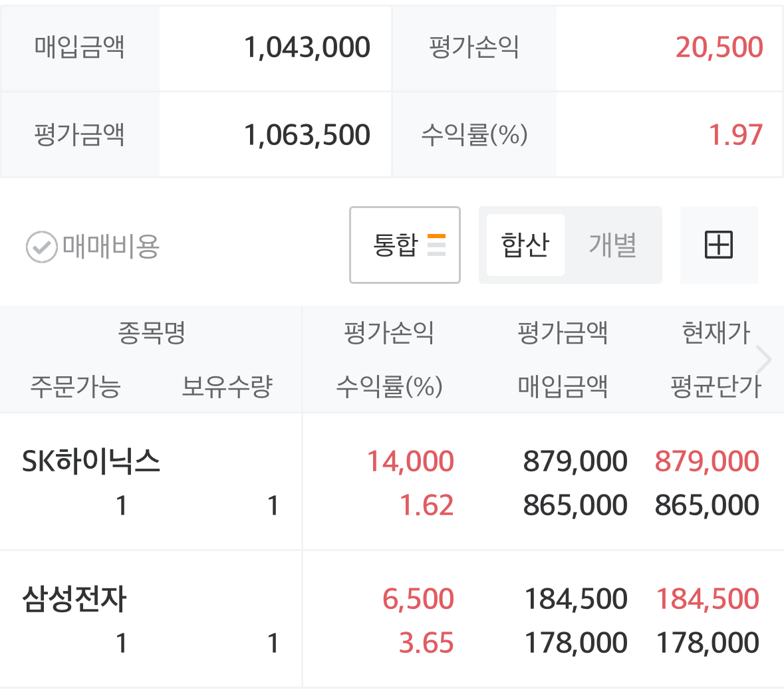The width and height of the screenshot is (784, 698).
Task: Click the total 평가손익 value 20,500
Action: coord(719,47)
